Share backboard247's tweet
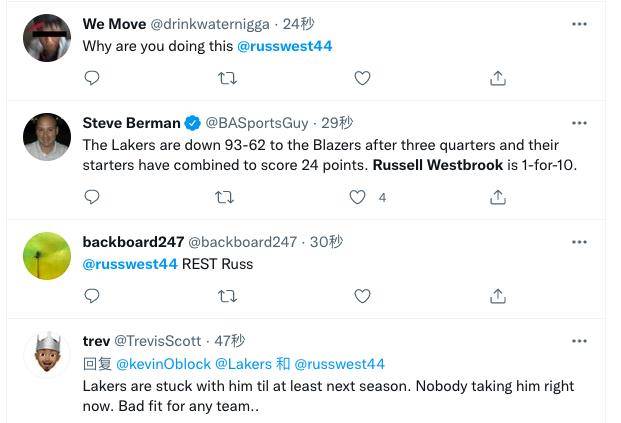621x423 pixels. (498, 295)
